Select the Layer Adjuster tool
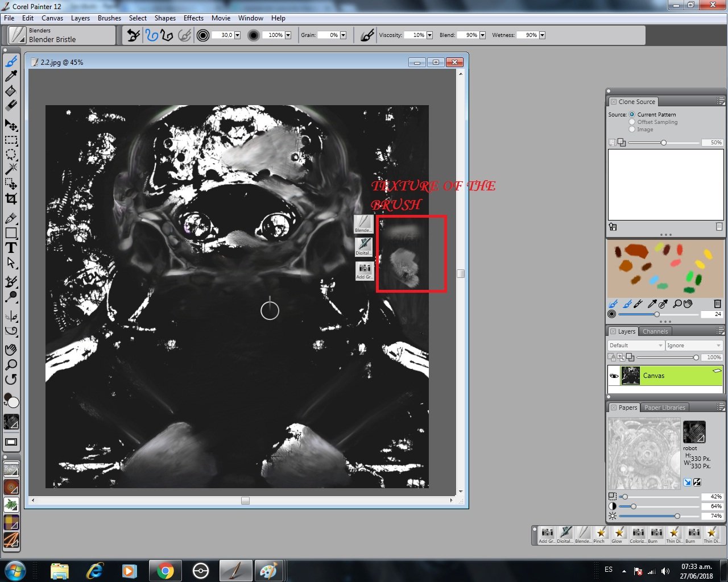This screenshot has width=728, height=582. click(11, 124)
